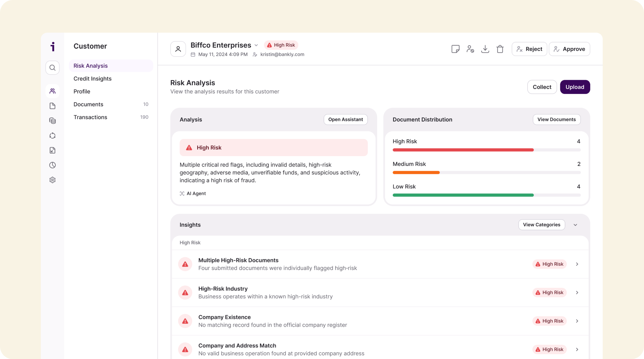Image resolution: width=644 pixels, height=359 pixels.
Task: Collapse the Insights section chevron
Action: pos(575,225)
